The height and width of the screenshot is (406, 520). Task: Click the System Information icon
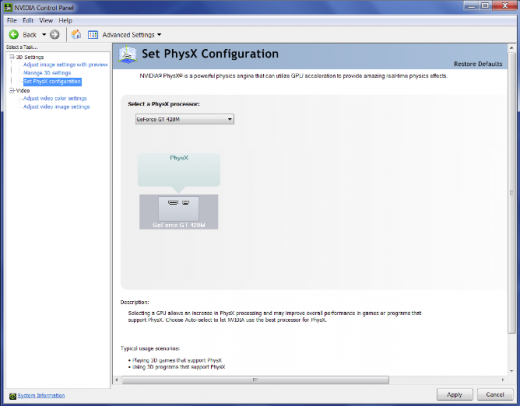(x=13, y=396)
